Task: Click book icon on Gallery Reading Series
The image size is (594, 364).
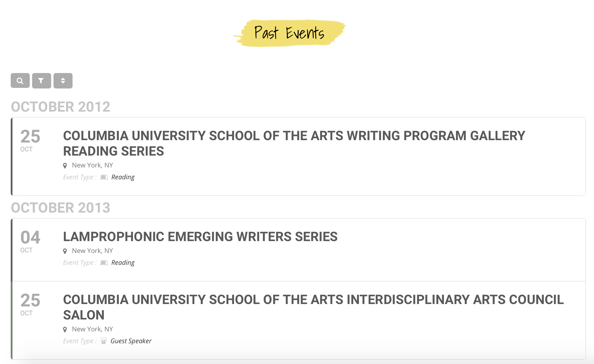Action: pyautogui.click(x=104, y=177)
